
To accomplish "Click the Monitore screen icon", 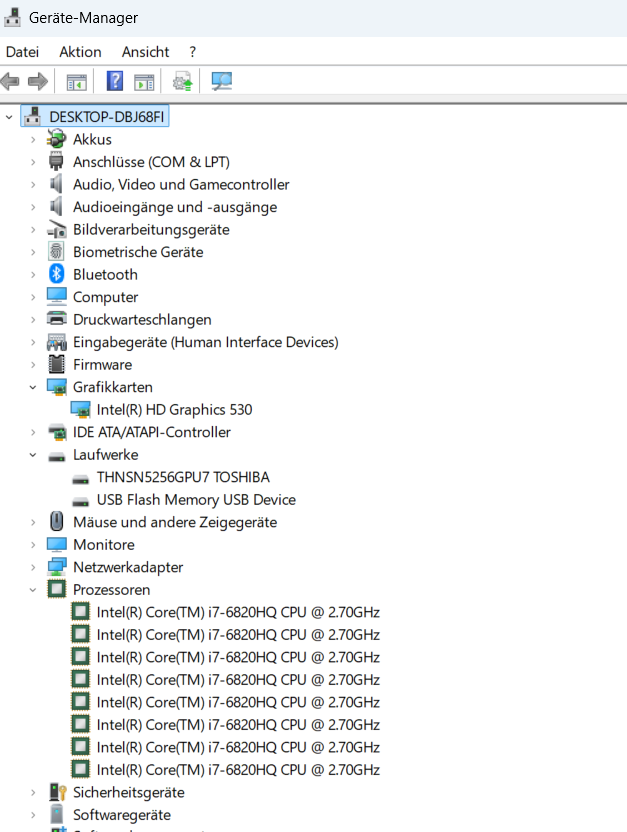I will pyautogui.click(x=56, y=544).
